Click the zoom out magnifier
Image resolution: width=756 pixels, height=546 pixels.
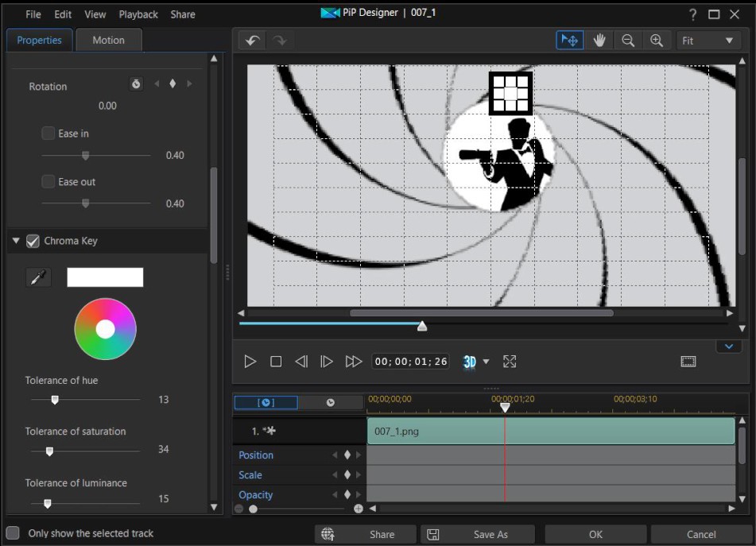[x=628, y=41]
